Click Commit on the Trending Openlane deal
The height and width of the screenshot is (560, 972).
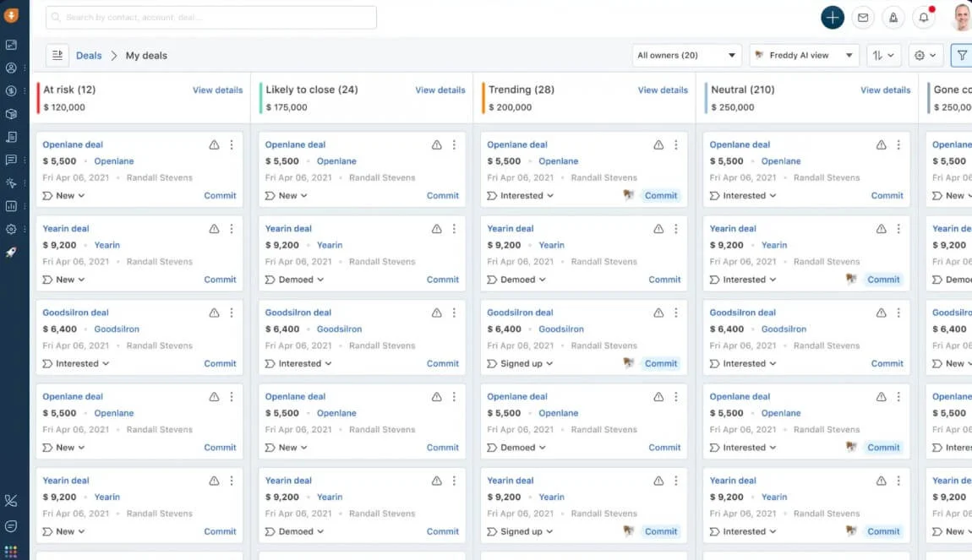point(661,195)
